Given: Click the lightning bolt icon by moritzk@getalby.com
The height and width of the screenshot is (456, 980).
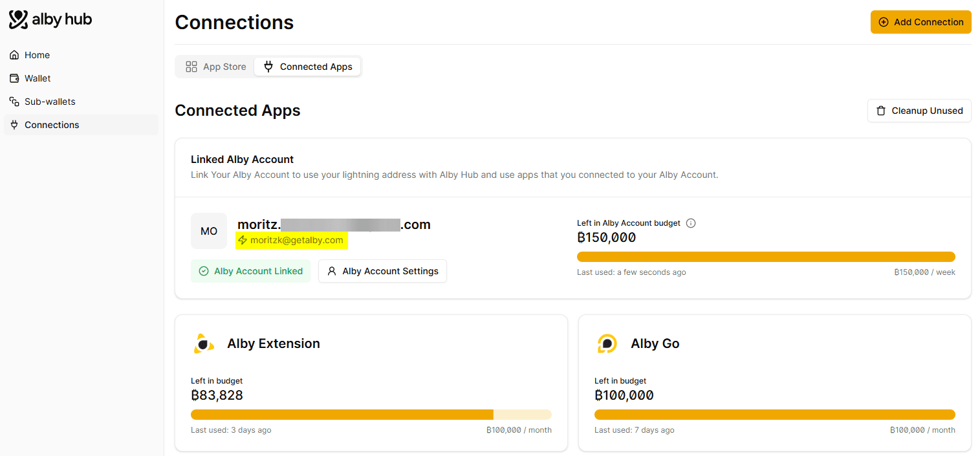Looking at the screenshot, I should click(243, 240).
